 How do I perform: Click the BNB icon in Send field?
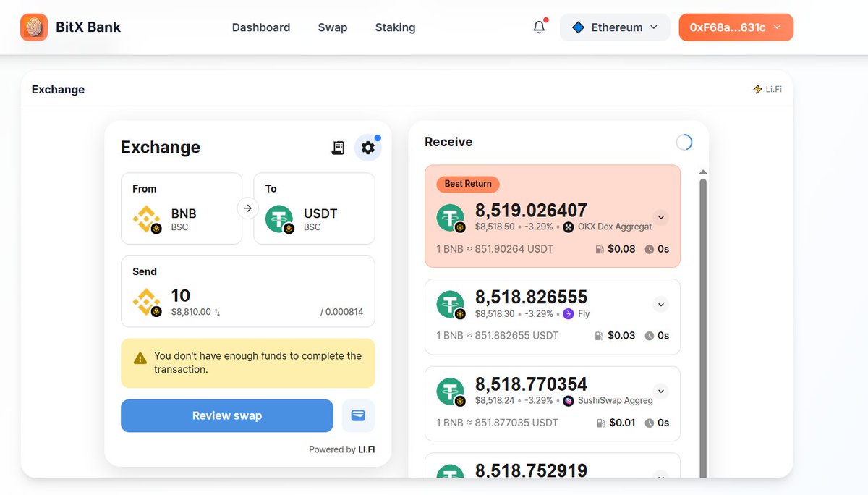(x=147, y=302)
